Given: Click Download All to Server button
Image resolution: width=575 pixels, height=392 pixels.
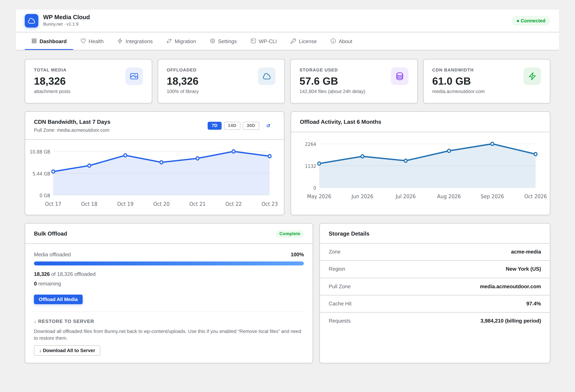Looking at the screenshot, I should 67,350.
